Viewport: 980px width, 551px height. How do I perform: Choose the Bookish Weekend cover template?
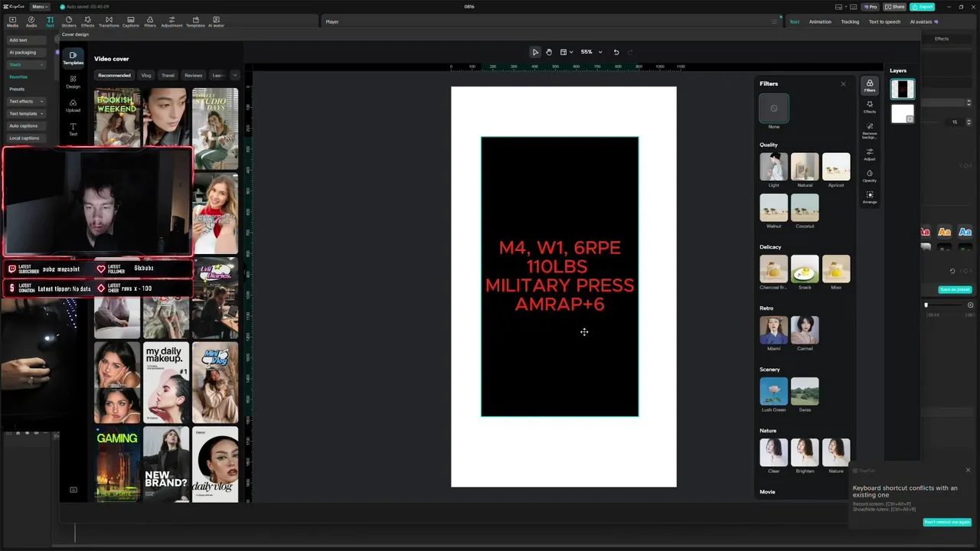tap(117, 117)
